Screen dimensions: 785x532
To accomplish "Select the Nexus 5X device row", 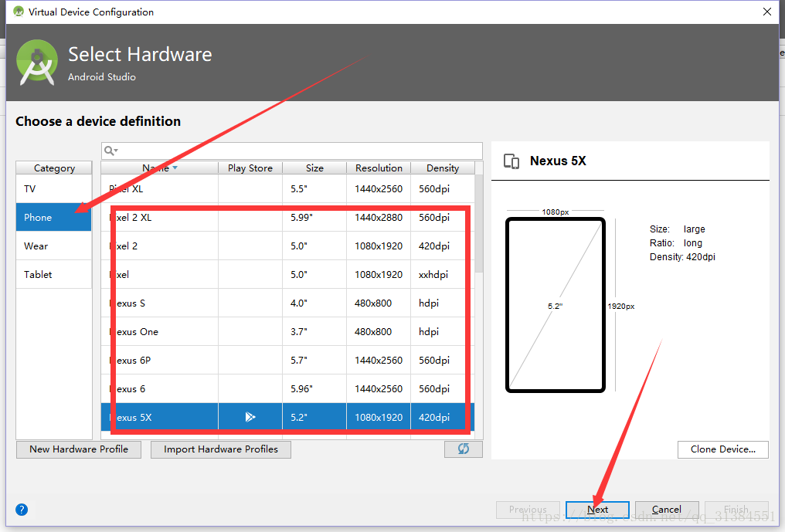I will [288, 417].
